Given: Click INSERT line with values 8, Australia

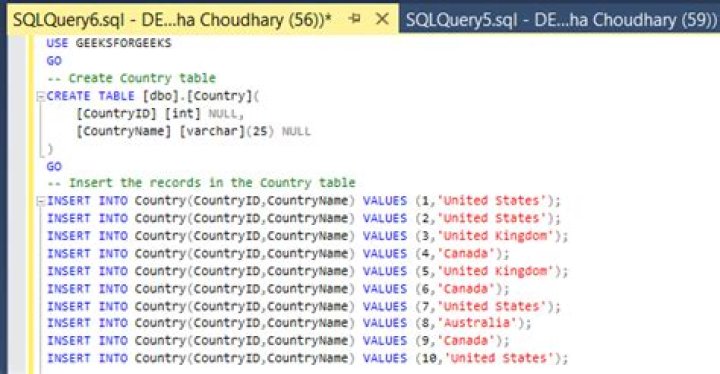Looking at the screenshot, I should coord(289,323).
